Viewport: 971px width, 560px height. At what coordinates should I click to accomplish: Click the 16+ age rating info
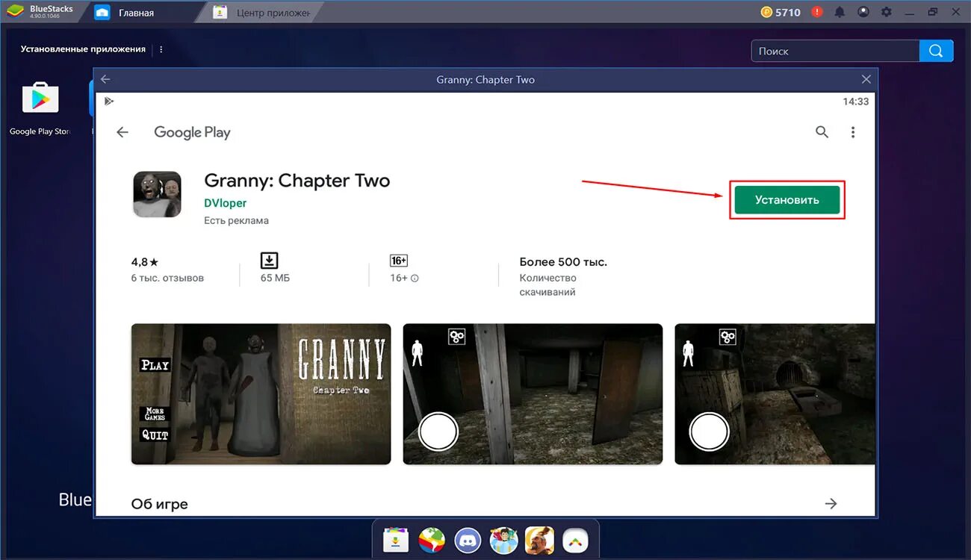coord(404,278)
